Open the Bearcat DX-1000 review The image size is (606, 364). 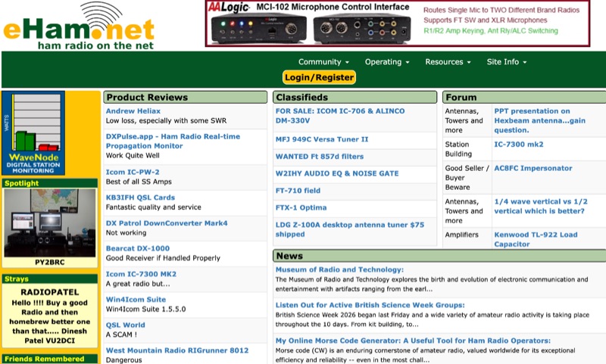[138, 248]
